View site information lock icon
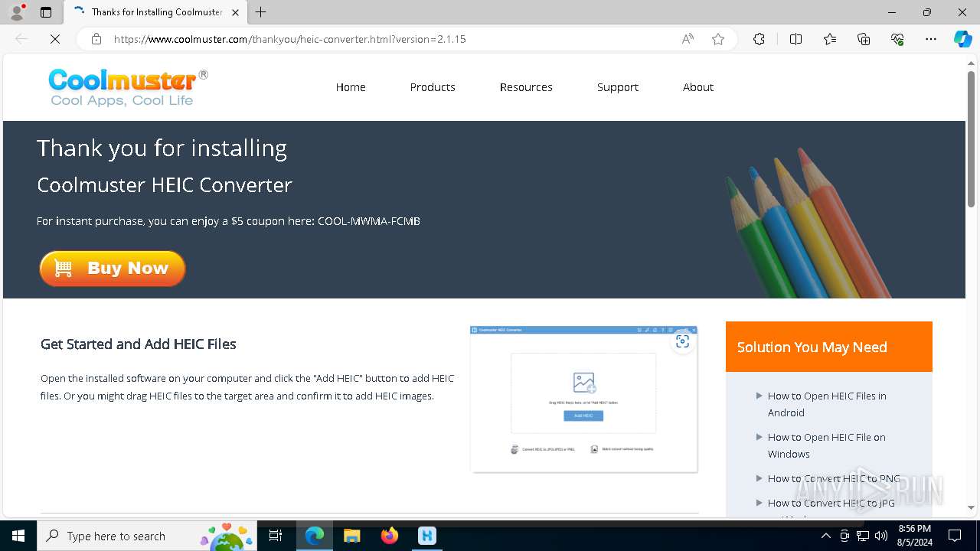The width and height of the screenshot is (980, 551). click(x=96, y=39)
